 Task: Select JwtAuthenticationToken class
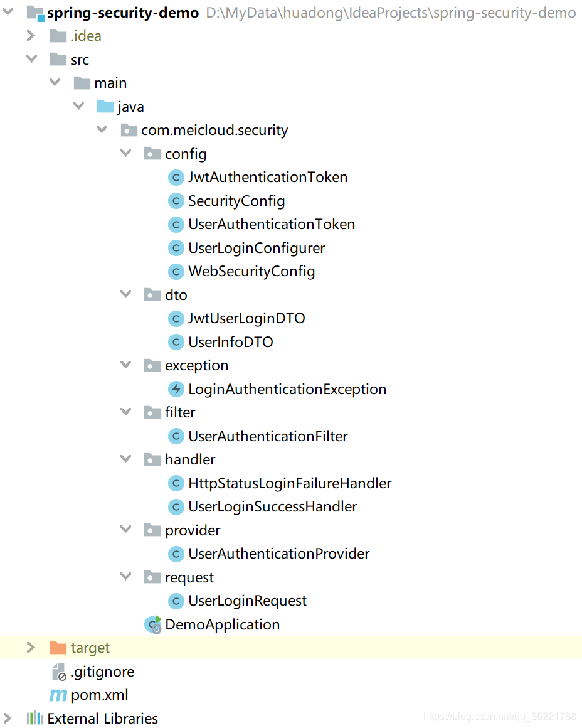point(268,177)
